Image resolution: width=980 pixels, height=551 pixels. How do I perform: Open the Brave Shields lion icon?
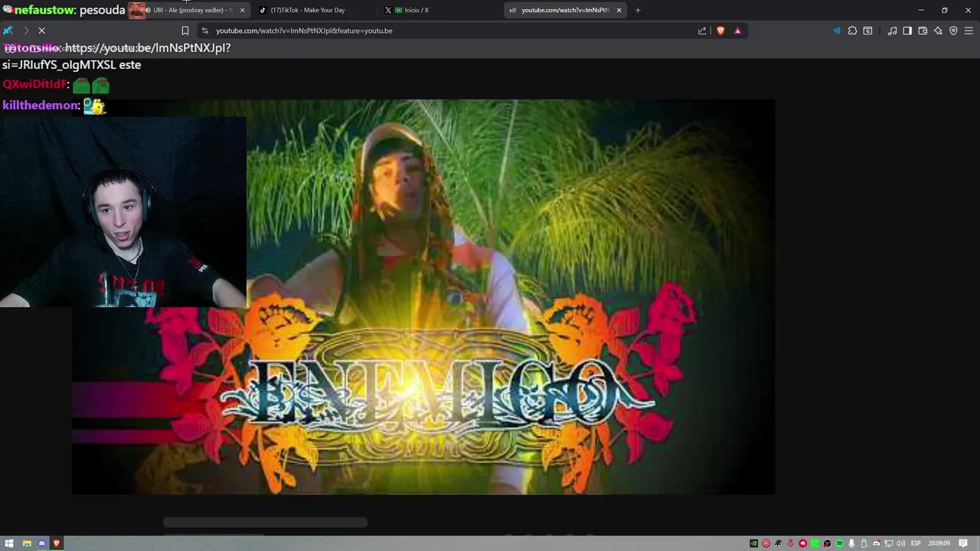(x=720, y=31)
